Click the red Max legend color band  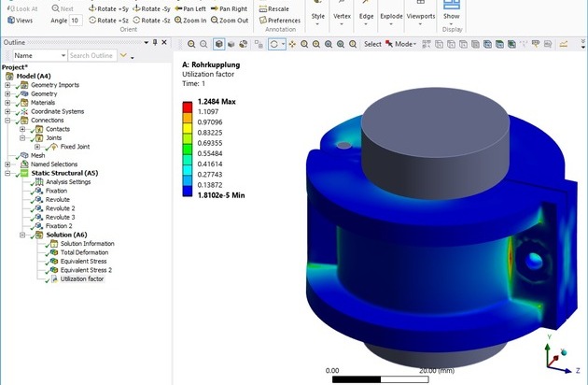(x=187, y=100)
